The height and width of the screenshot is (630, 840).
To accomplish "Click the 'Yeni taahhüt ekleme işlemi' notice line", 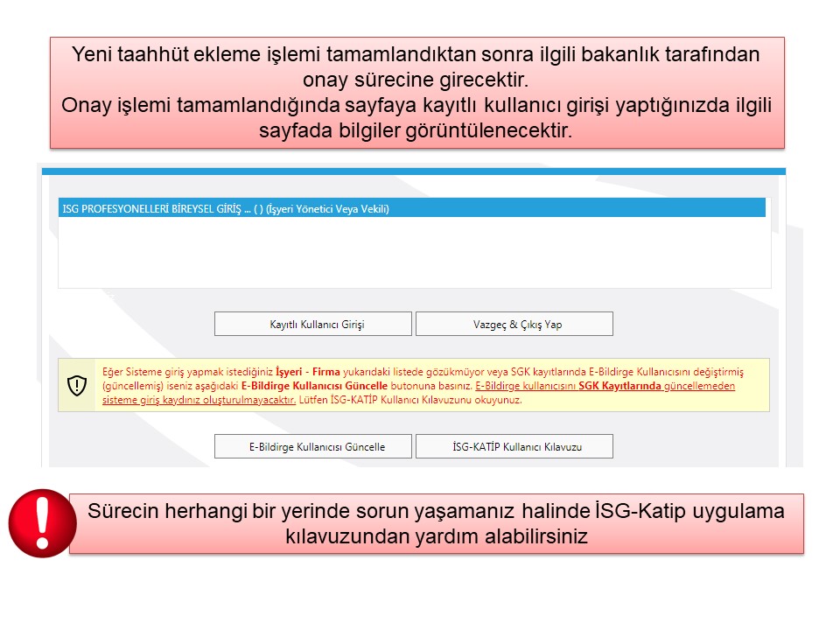I will point(416,54).
